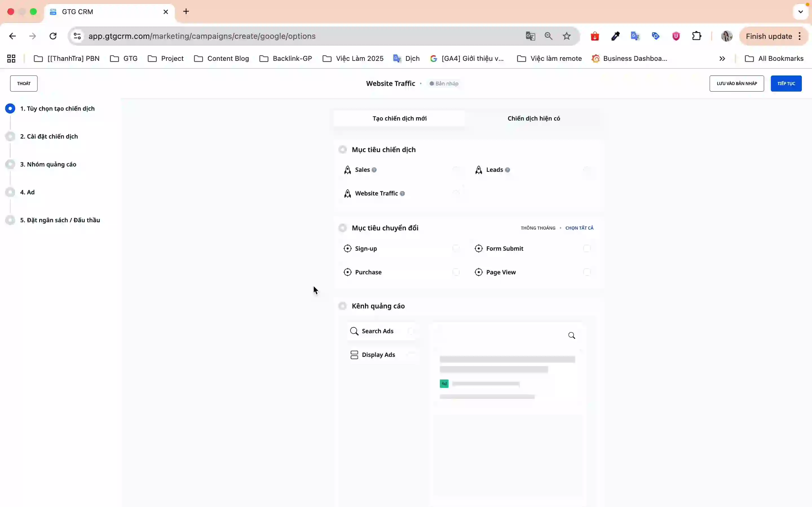Open the tab search dropdown arrow
Viewport: 812px width, 507px height.
(x=801, y=12)
